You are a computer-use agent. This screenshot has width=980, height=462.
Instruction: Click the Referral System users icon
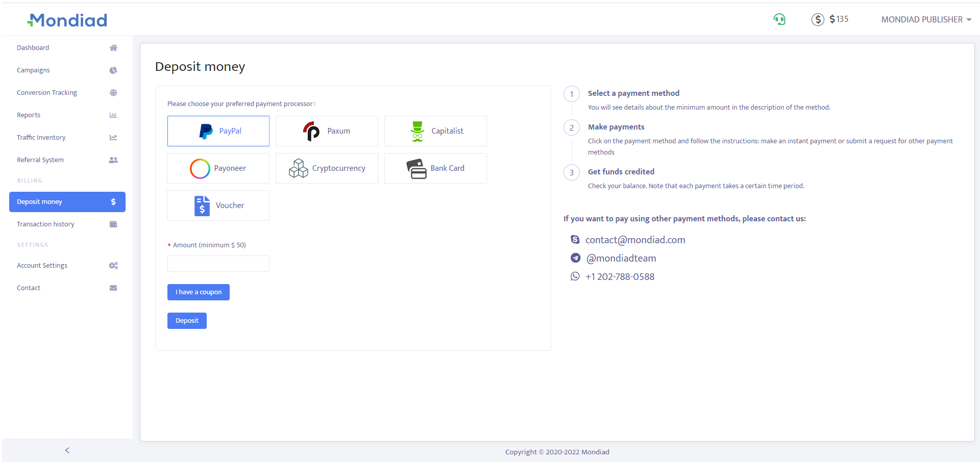pyautogui.click(x=113, y=160)
